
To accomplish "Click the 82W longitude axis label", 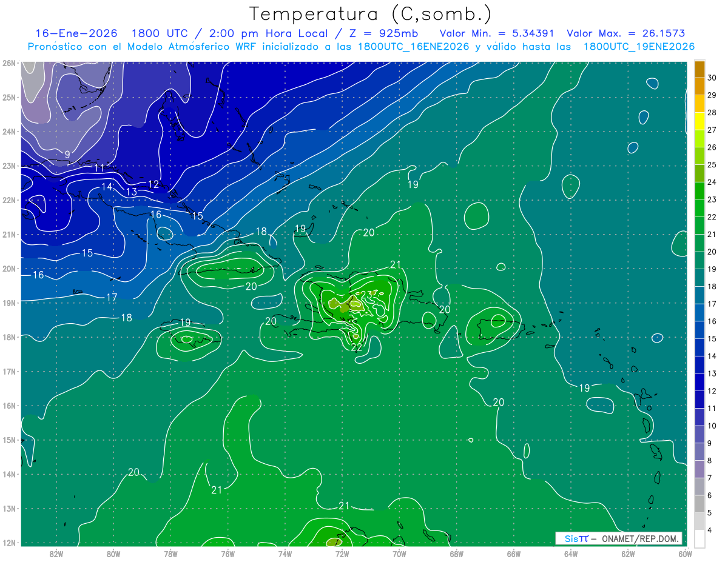I will click(56, 554).
